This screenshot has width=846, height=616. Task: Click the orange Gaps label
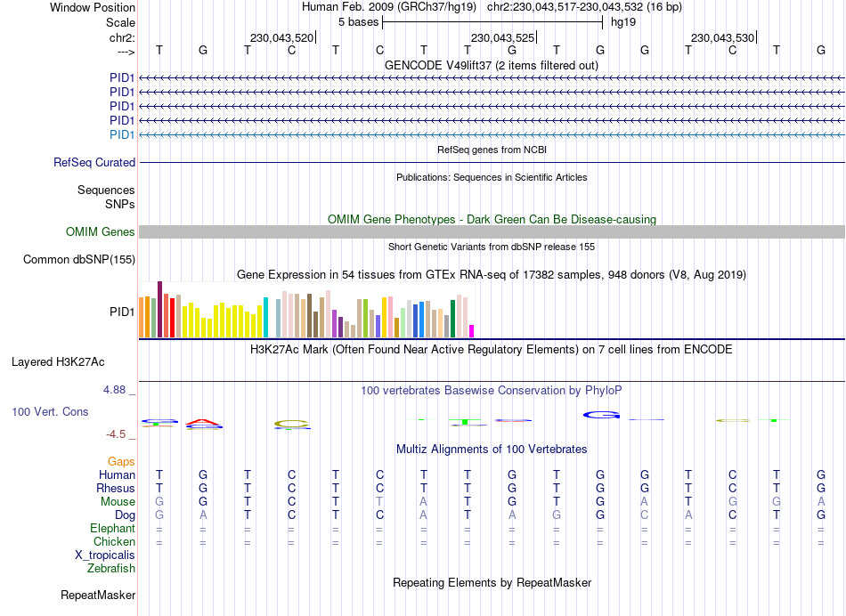point(121,461)
